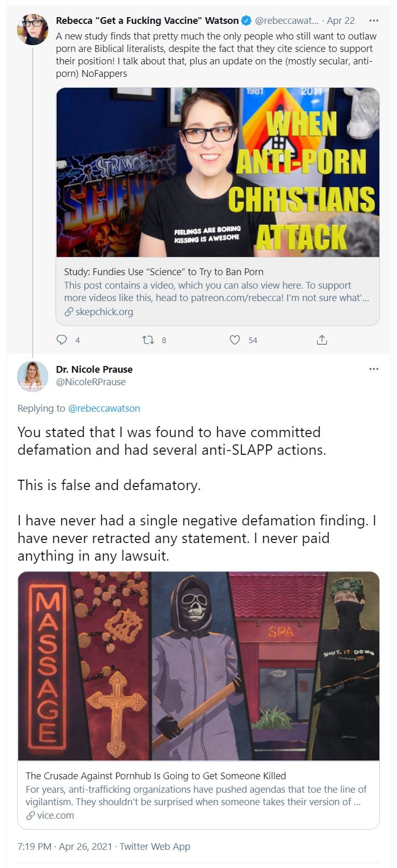Screen dimensions: 397x868
Task: Open 'Study: Fundies Use Science' article title
Action: [x=164, y=272]
